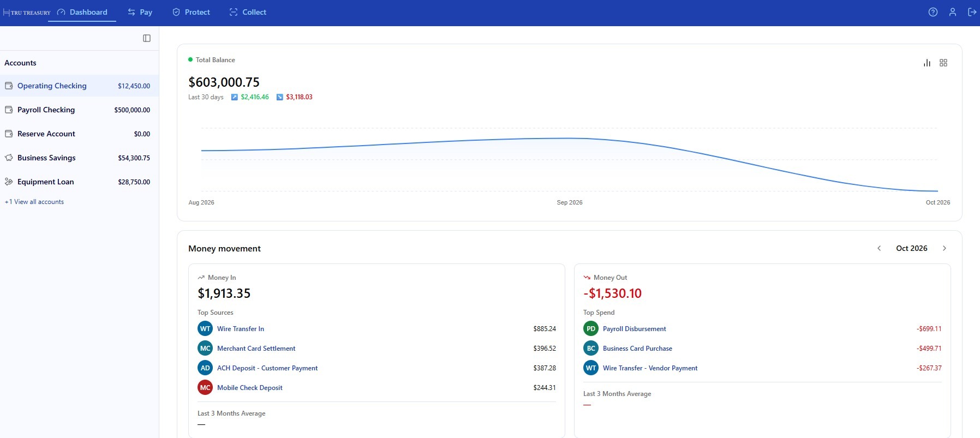
Task: Click the Equipment Loan icon
Action: (9, 182)
